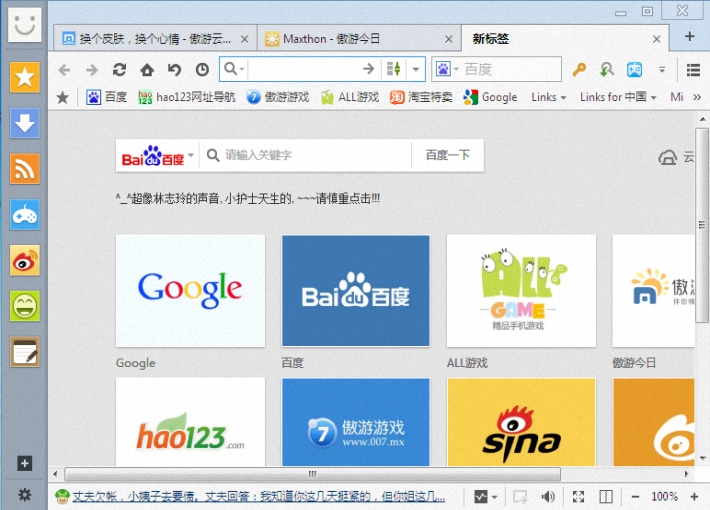710x510 pixels.
Task: Reopen closed tab with undo icon
Action: click(174, 70)
